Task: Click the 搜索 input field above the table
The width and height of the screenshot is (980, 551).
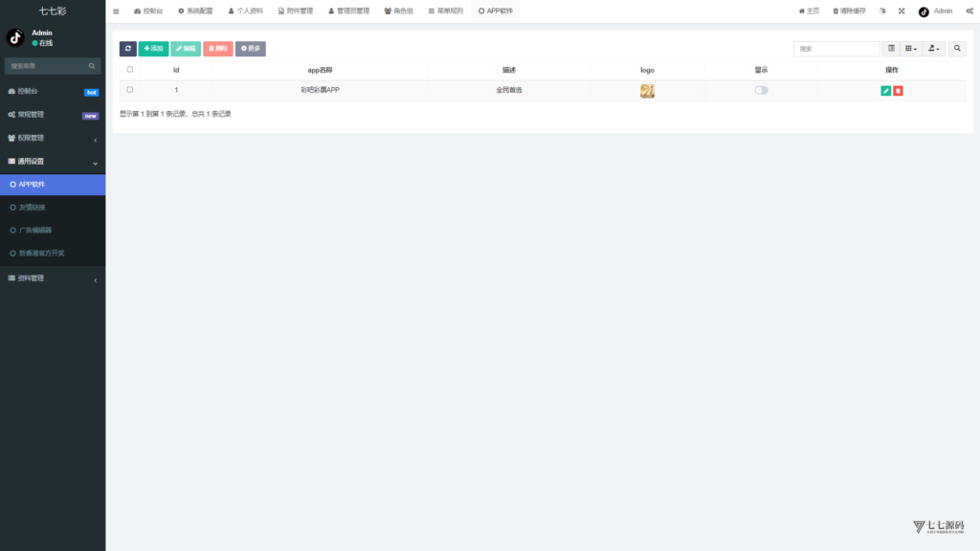Action: (x=835, y=48)
